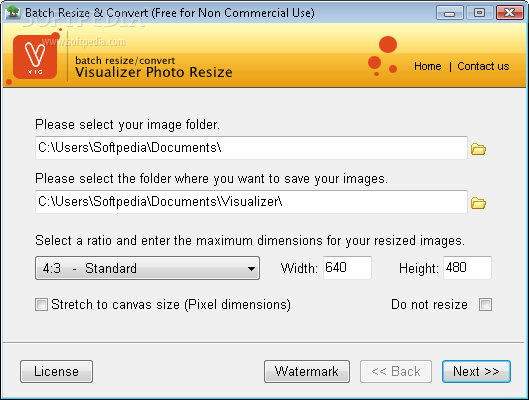This screenshot has width=529, height=400.
Task: Click the orange bubbles decoration in header
Action: pos(383,56)
